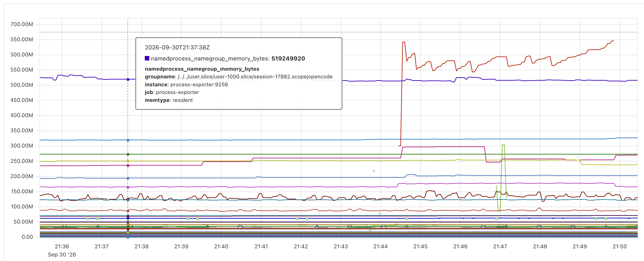
Task: Click the Sep 30 '26 date label
Action: coord(62,254)
